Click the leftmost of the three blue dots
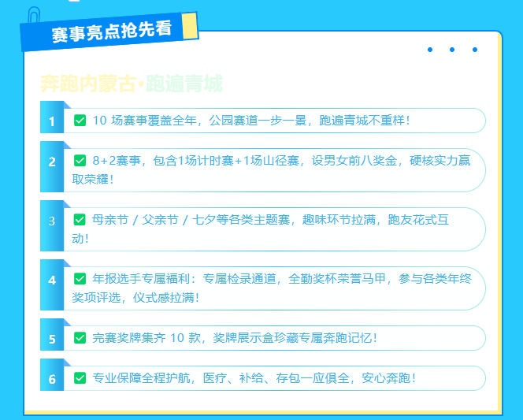 click(x=430, y=50)
